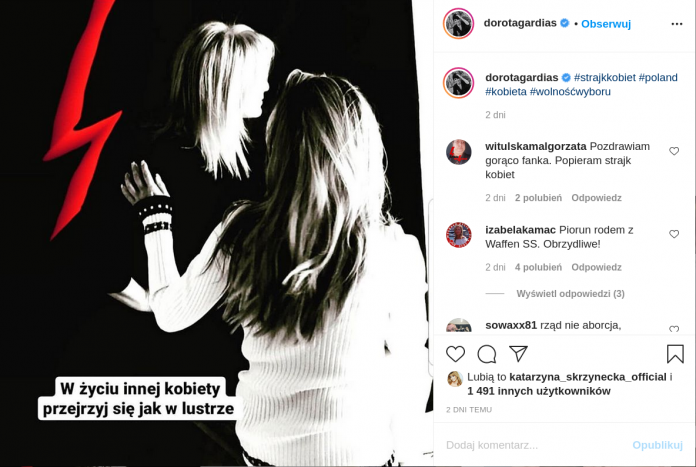Reply to witulskamalgorzata's comment

(x=596, y=198)
